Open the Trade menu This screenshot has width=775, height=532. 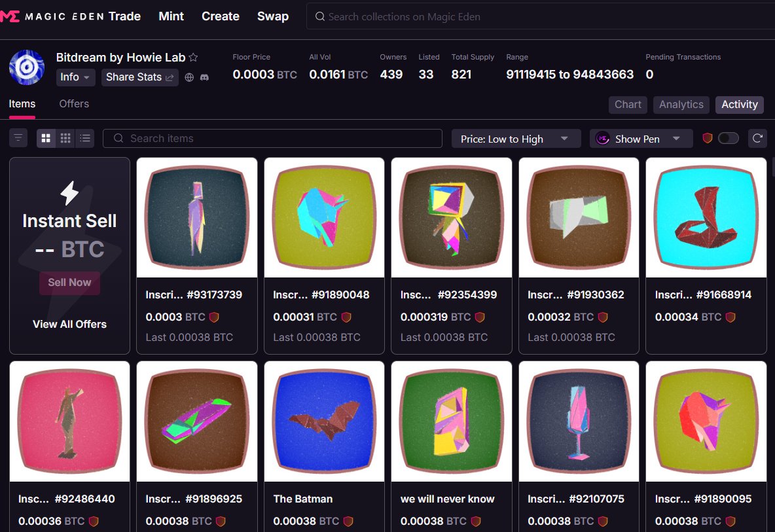[124, 16]
